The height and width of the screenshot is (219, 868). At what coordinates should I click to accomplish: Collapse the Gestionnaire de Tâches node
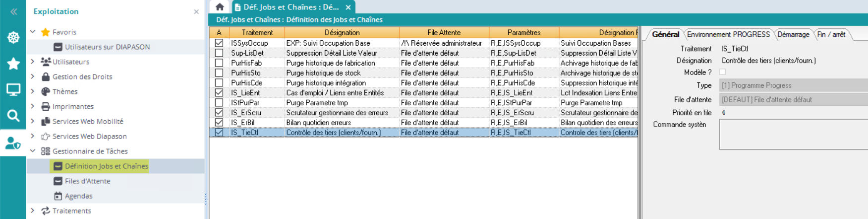pyautogui.click(x=33, y=151)
